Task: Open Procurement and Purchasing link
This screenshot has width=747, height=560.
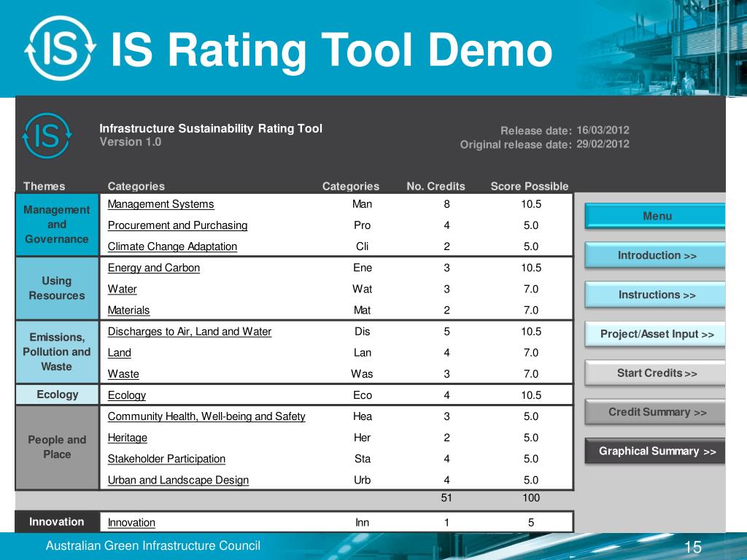Action: [x=177, y=225]
